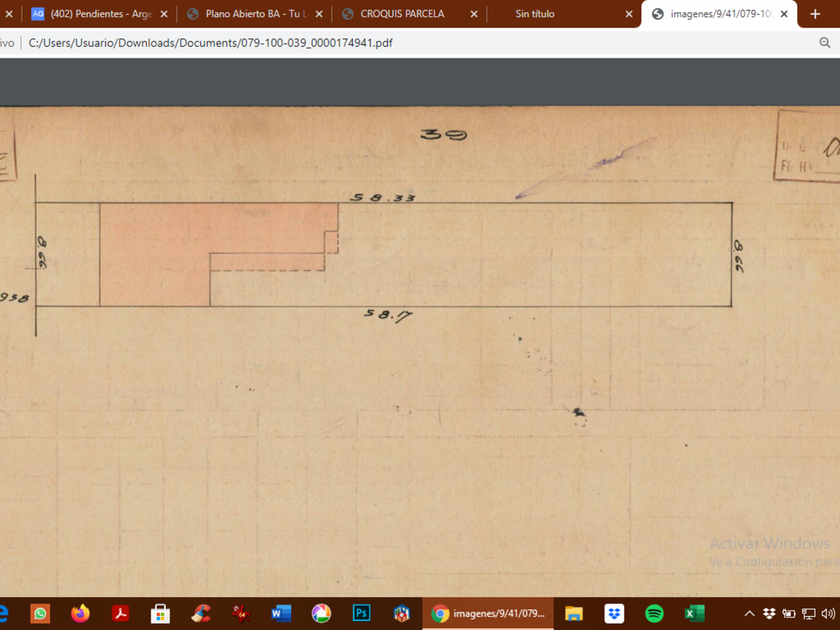Screen dimensions: 840x630
Task: Close the CROQUIS PARCELA tab
Action: click(474, 14)
